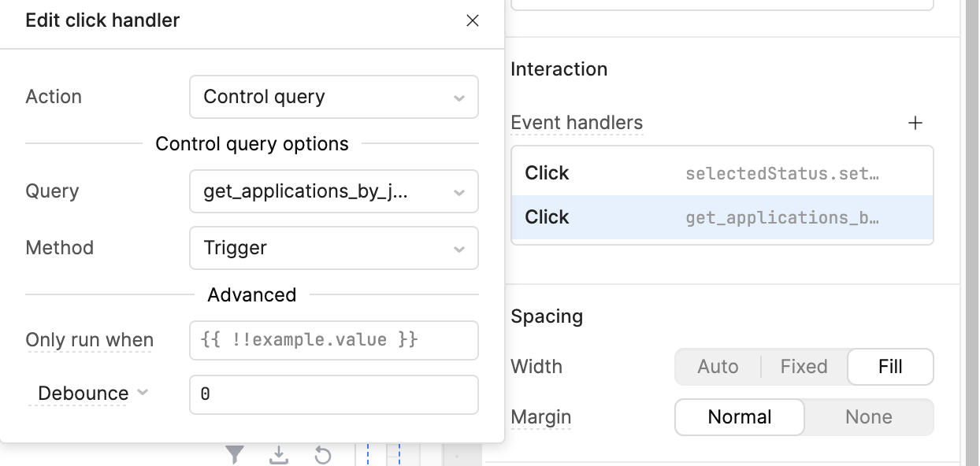Click the Debounce value field

point(333,394)
